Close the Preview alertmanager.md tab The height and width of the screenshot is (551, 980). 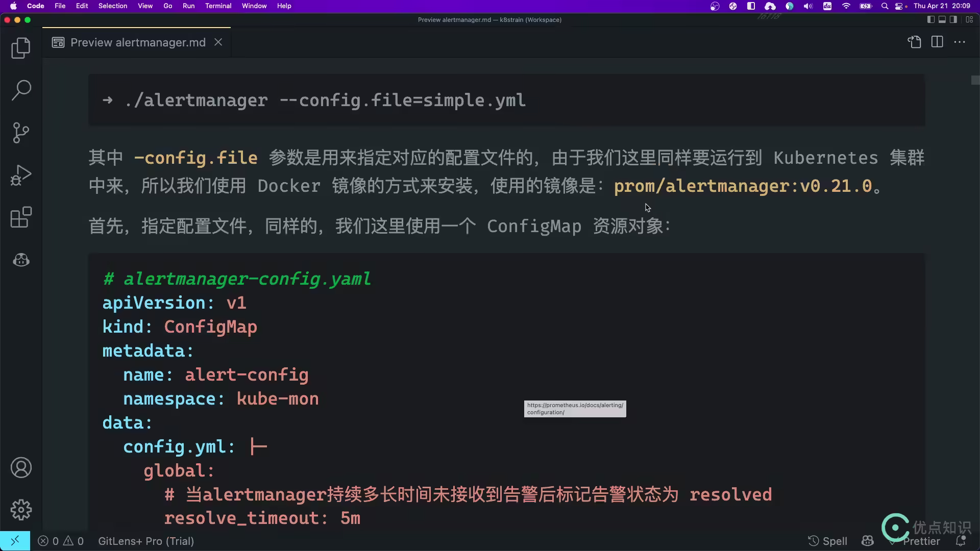pos(218,42)
